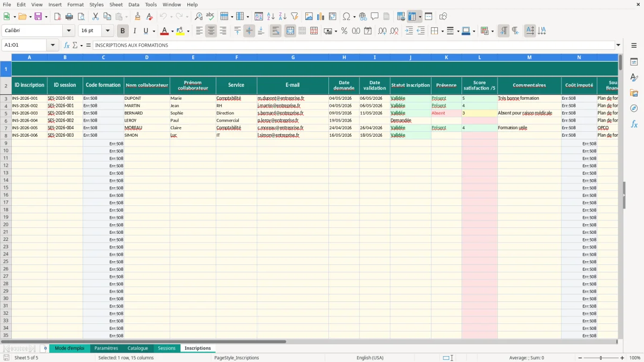
Task: Click the yellow background color swatch
Action: click(x=180, y=31)
